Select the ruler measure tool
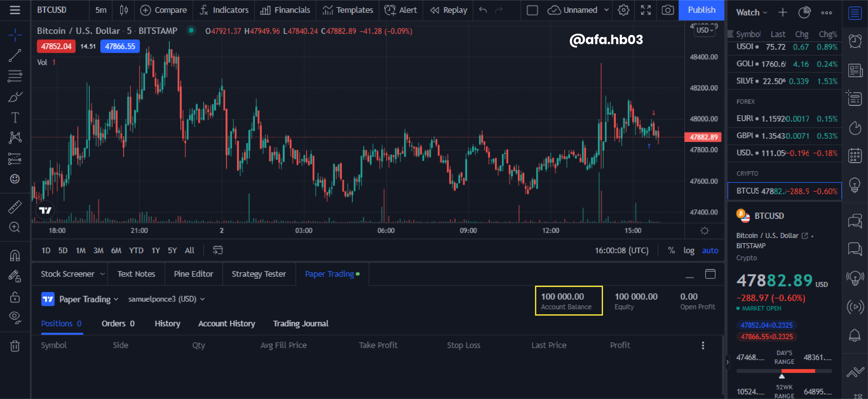The width and height of the screenshot is (868, 399). click(x=15, y=207)
